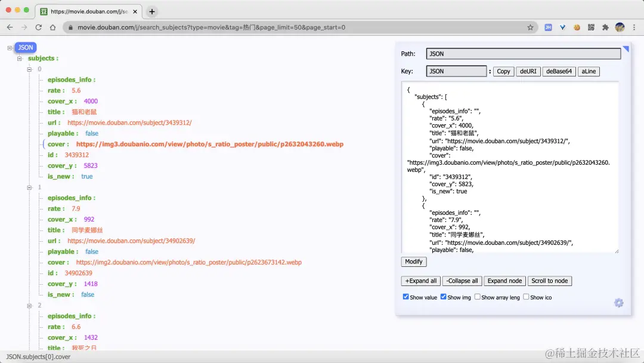Viewport: 644px width, 363px height.
Task: Click the Copy button
Action: (x=503, y=71)
